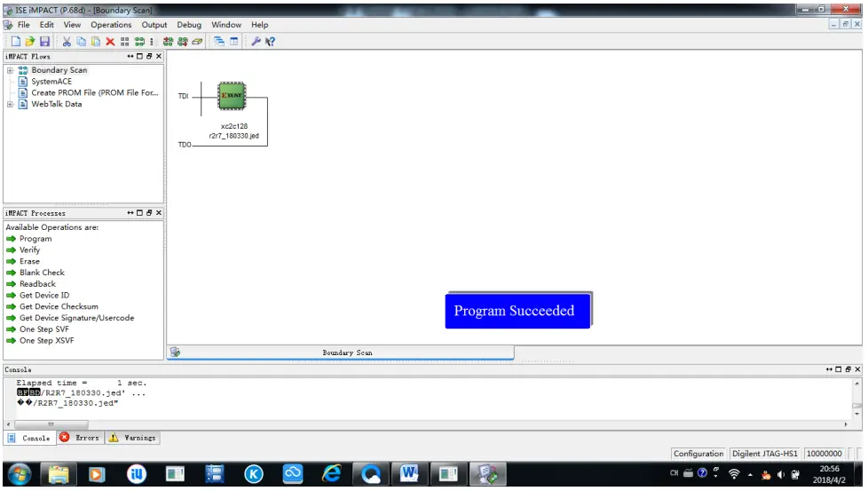This screenshot has height=491, width=868.
Task: Click the Paste toolbar icon
Action: 96,42
